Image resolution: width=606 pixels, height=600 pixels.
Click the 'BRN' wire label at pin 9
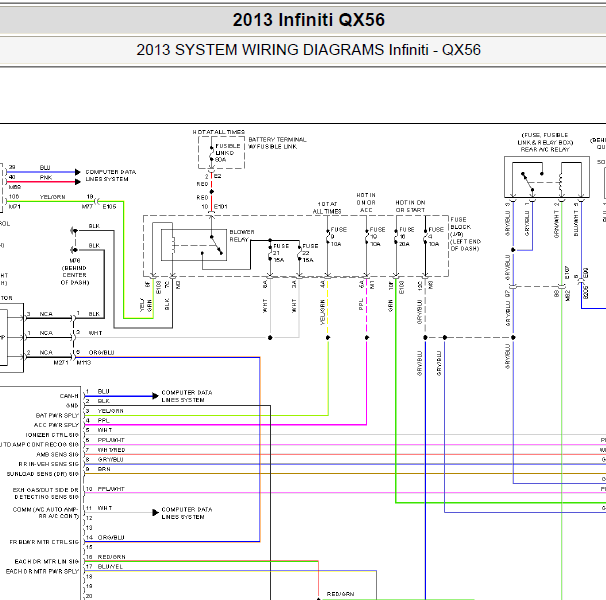pos(104,469)
